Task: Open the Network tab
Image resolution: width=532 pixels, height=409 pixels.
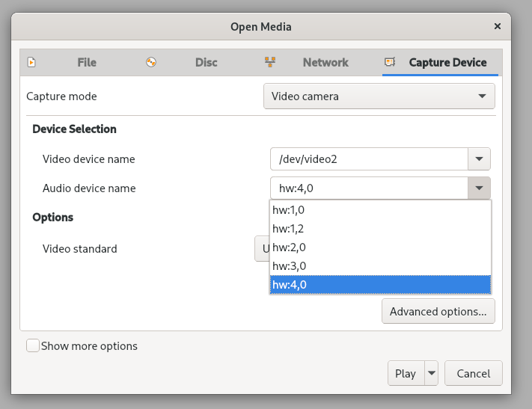Action: point(325,63)
